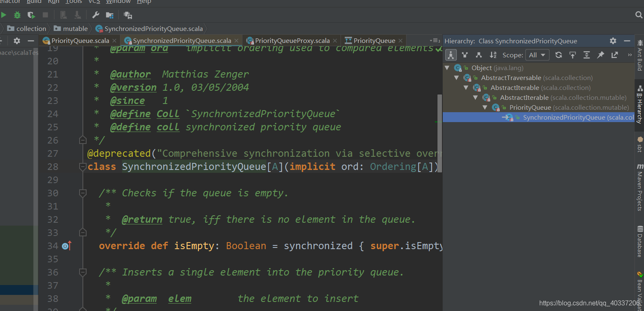
Task: Switch to Supertypes Hierarchy view
Action: coord(465,55)
